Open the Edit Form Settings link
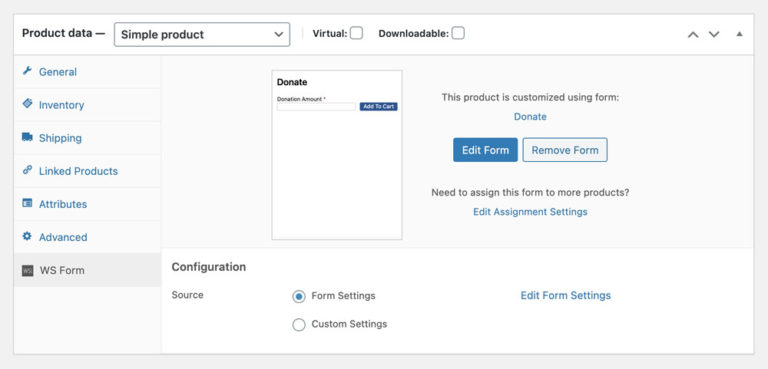 click(566, 295)
